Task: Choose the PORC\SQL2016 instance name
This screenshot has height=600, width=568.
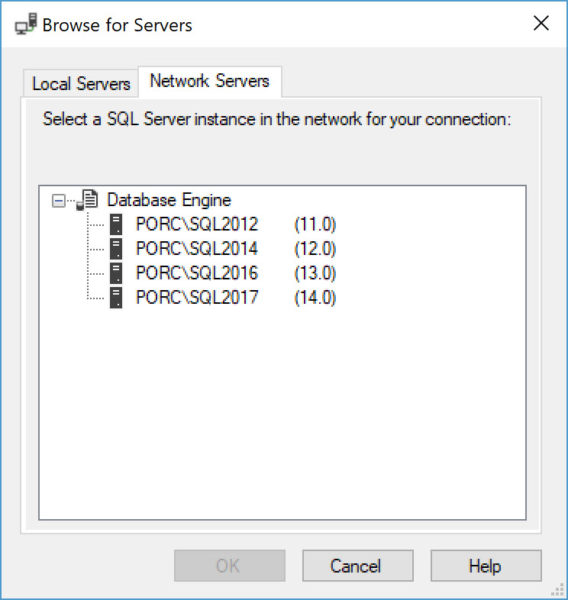Action: click(x=197, y=273)
